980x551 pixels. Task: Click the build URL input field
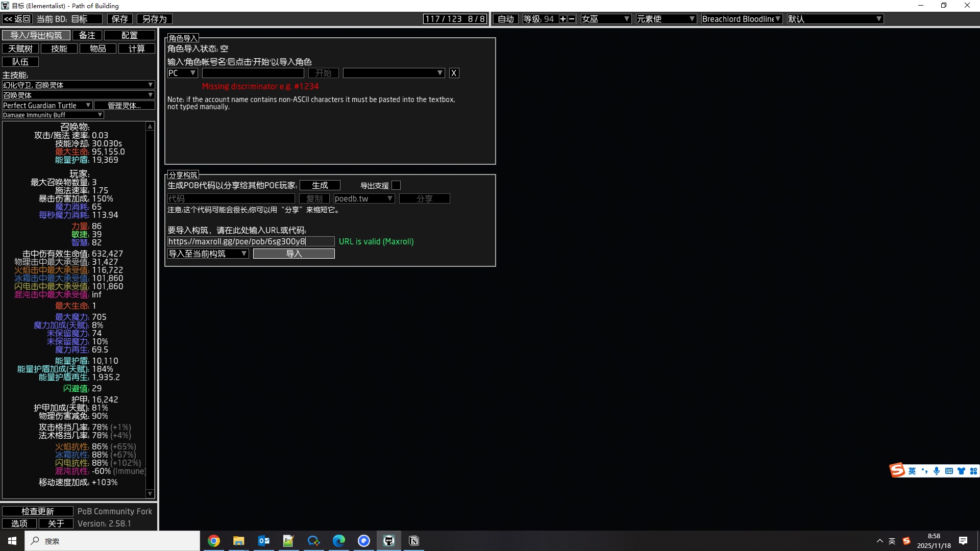click(x=251, y=241)
